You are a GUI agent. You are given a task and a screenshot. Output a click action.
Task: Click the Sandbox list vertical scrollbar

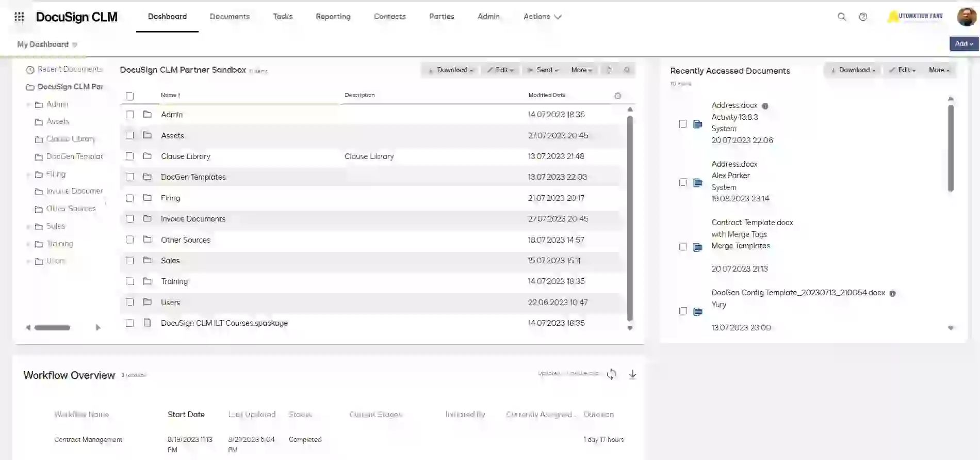click(x=630, y=218)
